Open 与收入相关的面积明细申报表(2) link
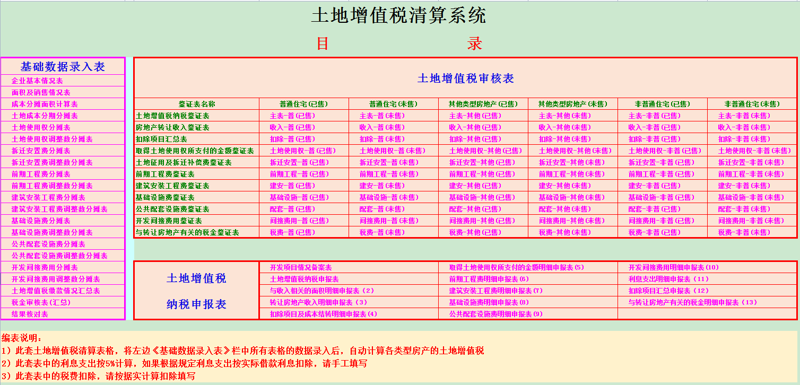Image resolution: width=800 pixels, height=385 pixels. tap(322, 291)
